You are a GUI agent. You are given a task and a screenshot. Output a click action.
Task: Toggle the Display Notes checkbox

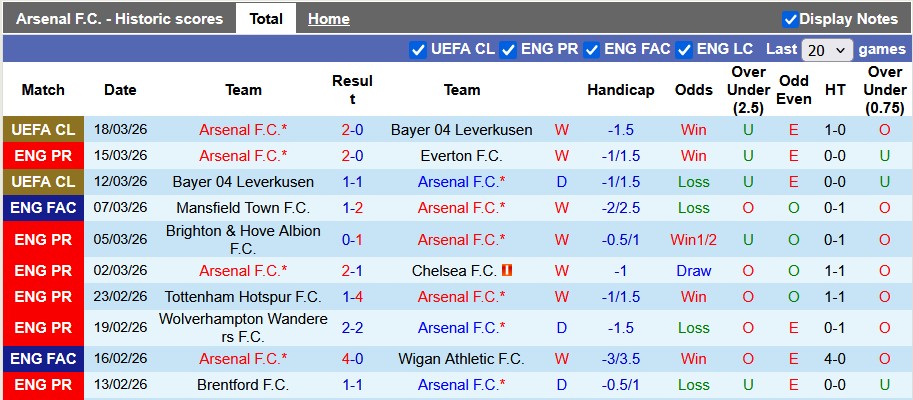(790, 19)
